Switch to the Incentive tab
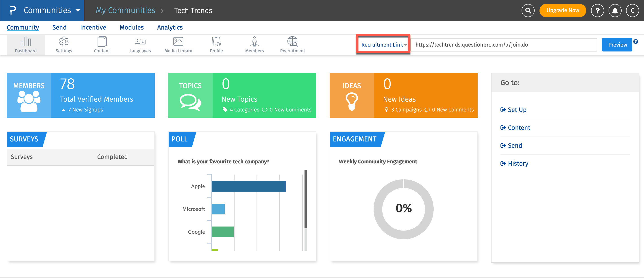644x278 pixels. click(93, 28)
